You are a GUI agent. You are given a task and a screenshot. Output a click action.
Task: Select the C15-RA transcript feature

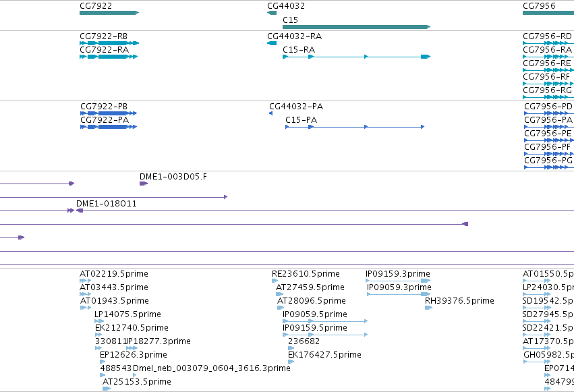tap(356, 57)
